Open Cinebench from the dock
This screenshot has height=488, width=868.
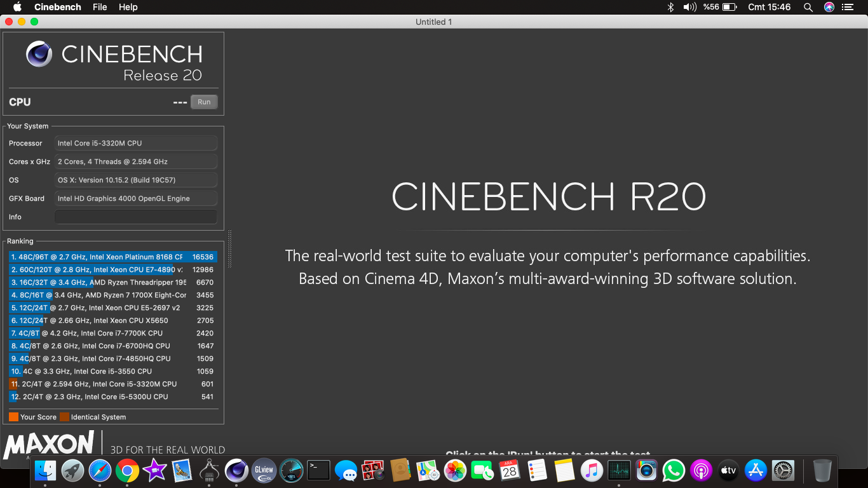tap(236, 470)
